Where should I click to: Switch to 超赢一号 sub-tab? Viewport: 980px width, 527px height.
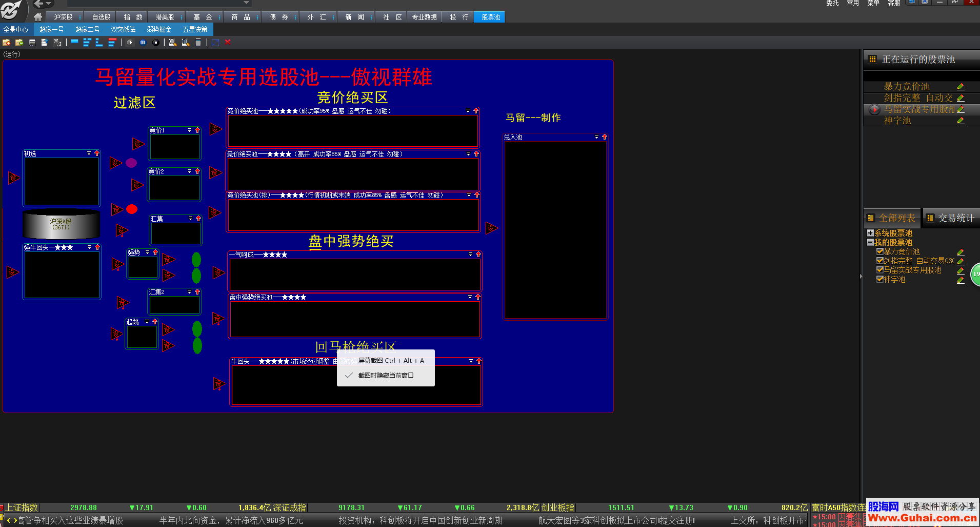(x=51, y=29)
